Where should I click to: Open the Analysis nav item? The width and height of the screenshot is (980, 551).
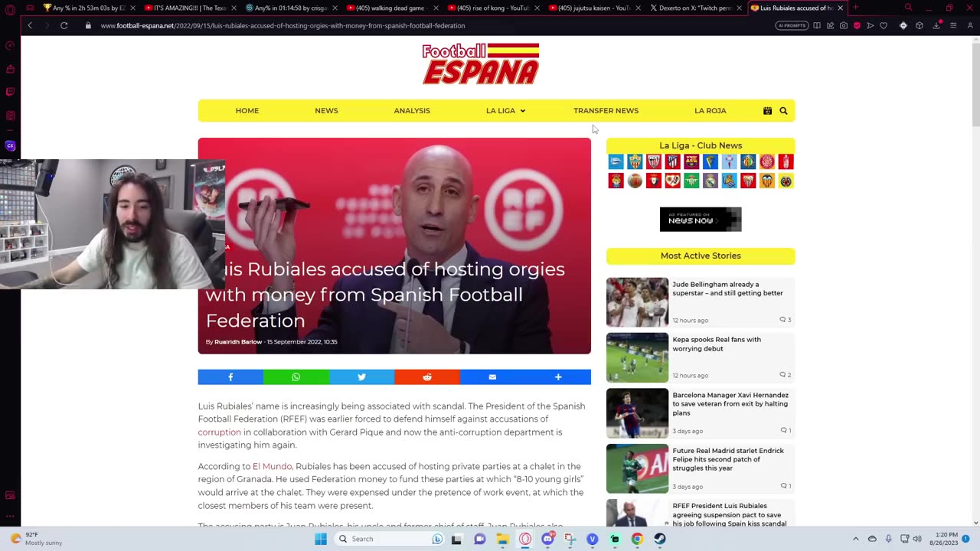[x=412, y=111]
